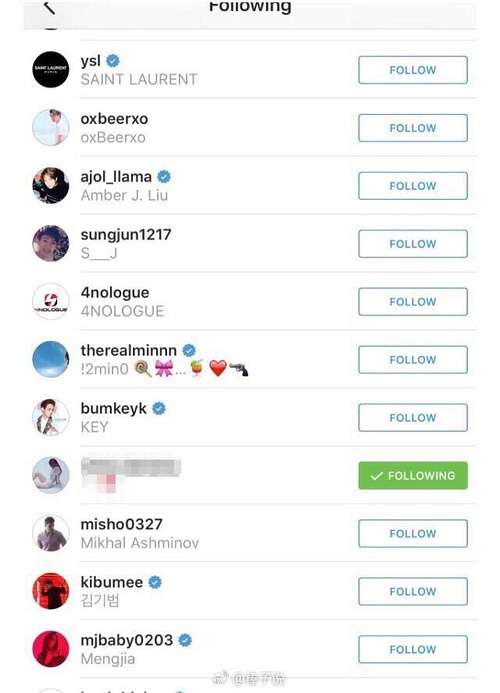This screenshot has height=693, width=500.
Task: Follow the ajol_llama account
Action: click(413, 186)
